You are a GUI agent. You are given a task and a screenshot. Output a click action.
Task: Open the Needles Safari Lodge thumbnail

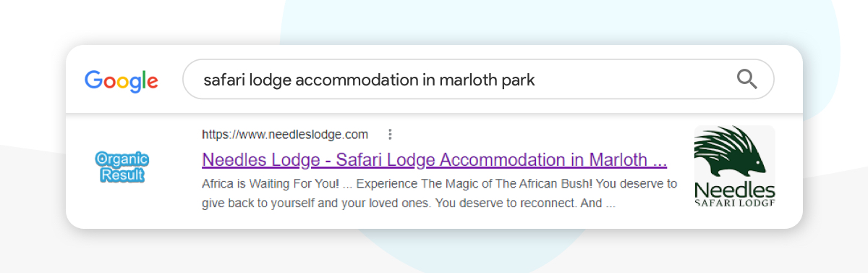tap(734, 167)
